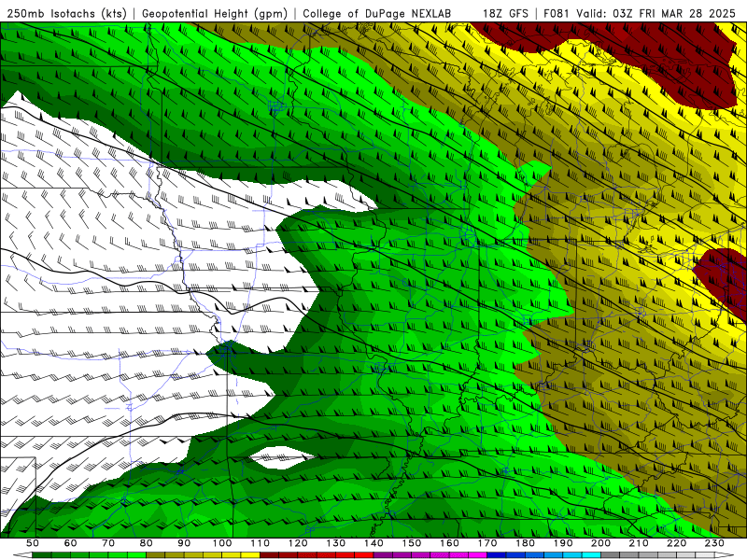This screenshot has width=747, height=560.
Task: Click the '50' value on the color scale
Action: coord(33,543)
